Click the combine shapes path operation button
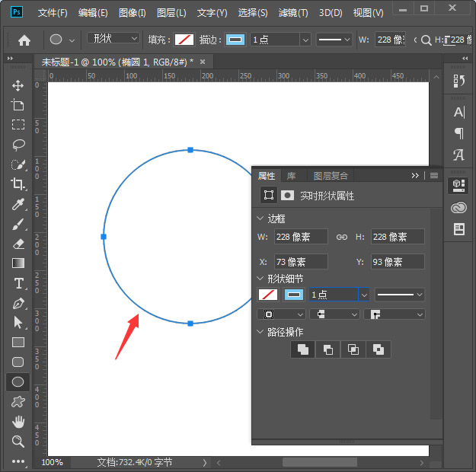The height and width of the screenshot is (472, 476). click(302, 349)
